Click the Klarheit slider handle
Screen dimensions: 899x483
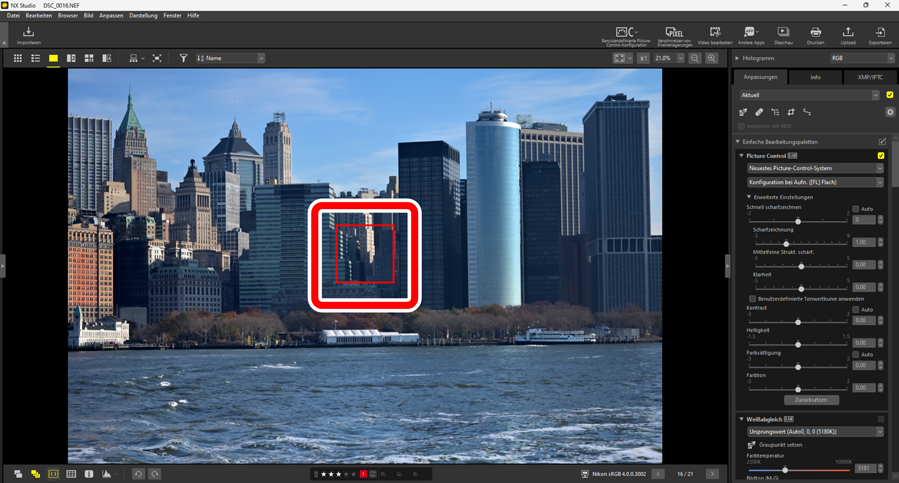coord(801,289)
